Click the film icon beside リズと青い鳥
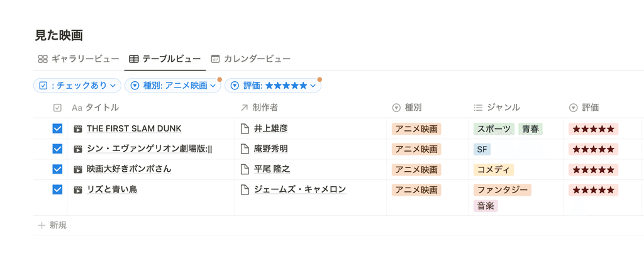 click(x=77, y=189)
